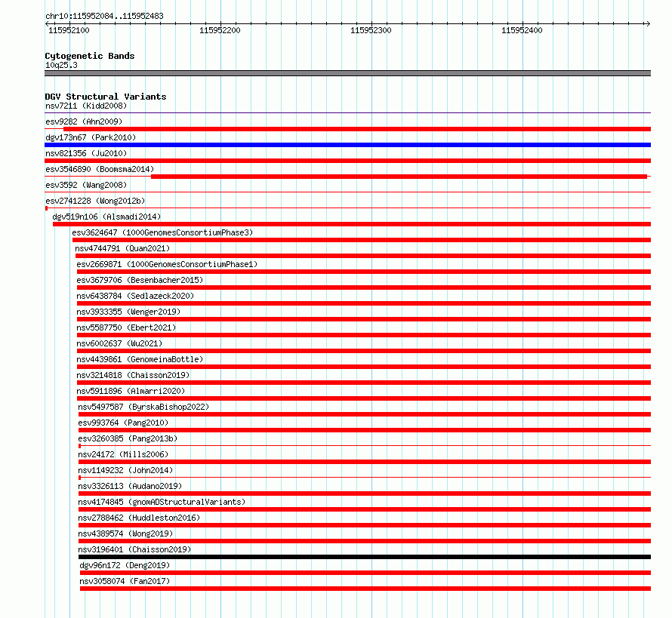Click the red bar of esv9282

pyautogui.click(x=357, y=129)
